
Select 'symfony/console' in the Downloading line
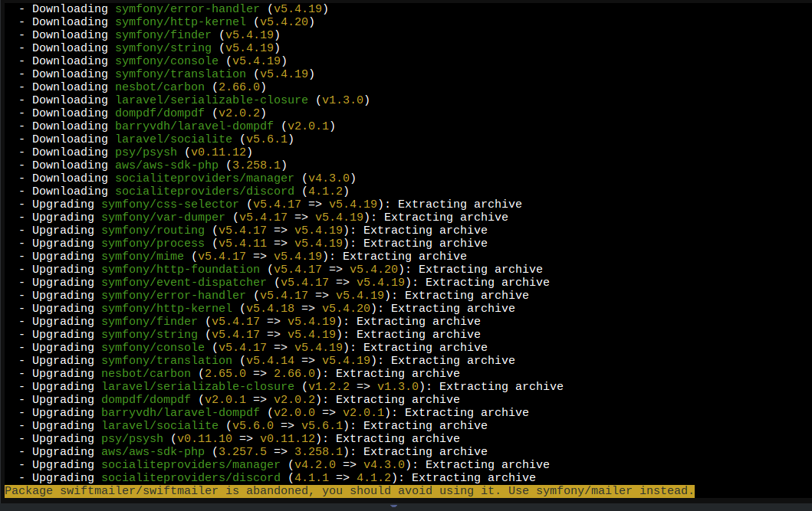click(x=166, y=61)
